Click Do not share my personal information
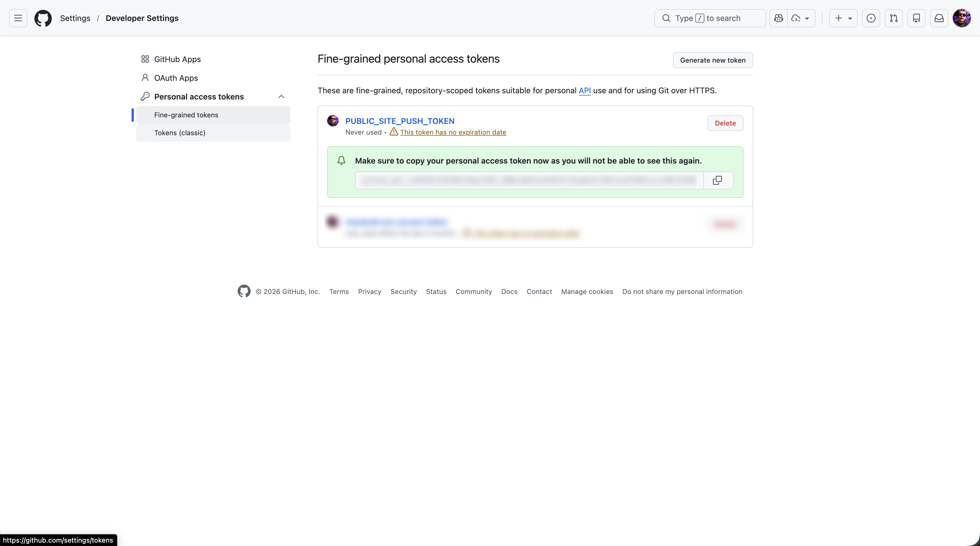Viewport: 980px width, 546px height. (x=682, y=292)
